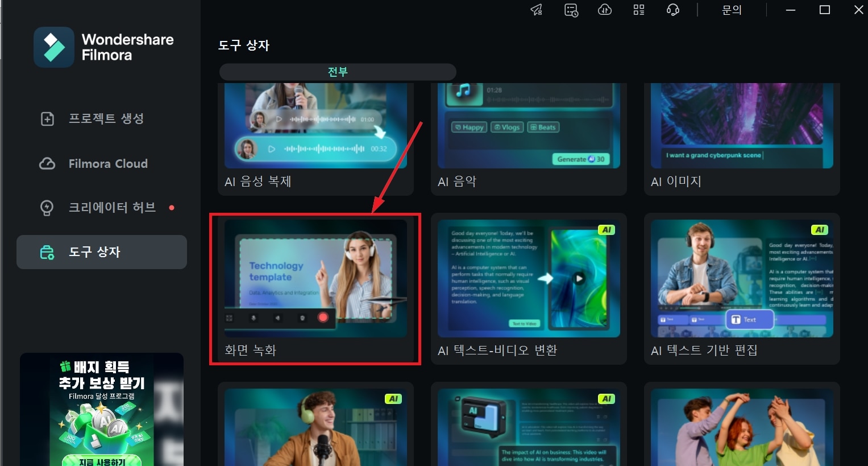Viewport: 868px width, 466px height.
Task: Click the red record button in 화면 녹화 preview
Action: [x=323, y=317]
